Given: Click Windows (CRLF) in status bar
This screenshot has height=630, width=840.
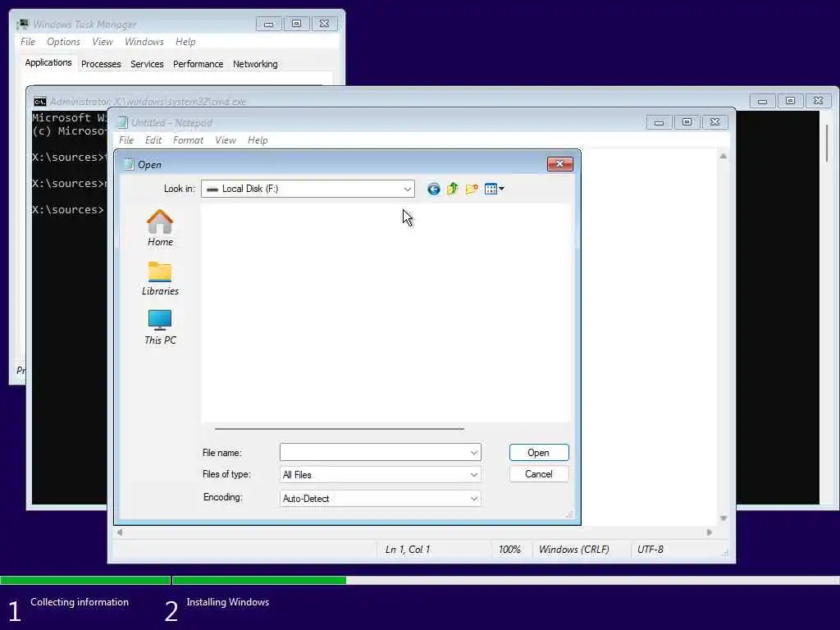Looking at the screenshot, I should [x=573, y=550].
